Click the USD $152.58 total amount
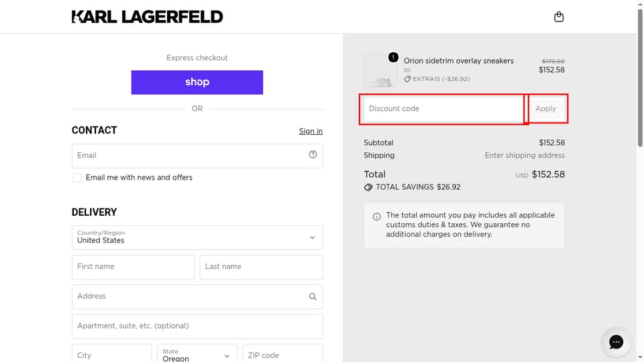The height and width of the screenshot is (362, 644). 540,174
